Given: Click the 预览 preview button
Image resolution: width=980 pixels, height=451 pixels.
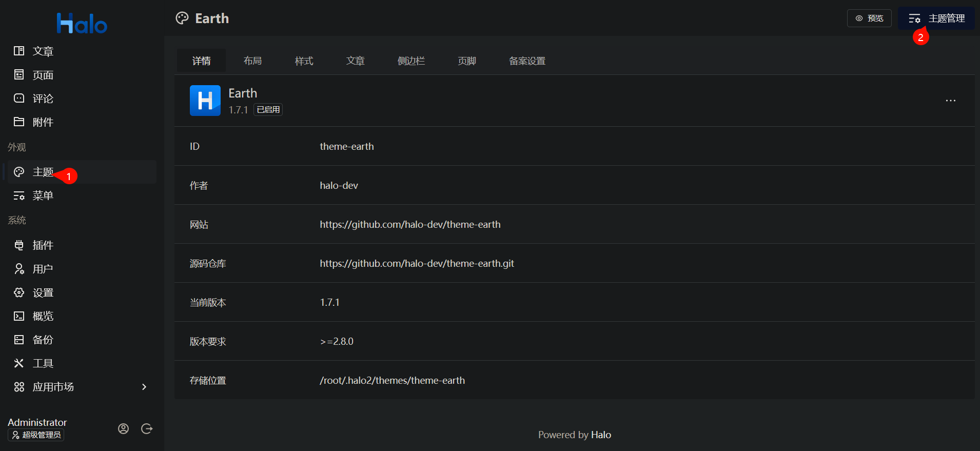Looking at the screenshot, I should 869,18.
